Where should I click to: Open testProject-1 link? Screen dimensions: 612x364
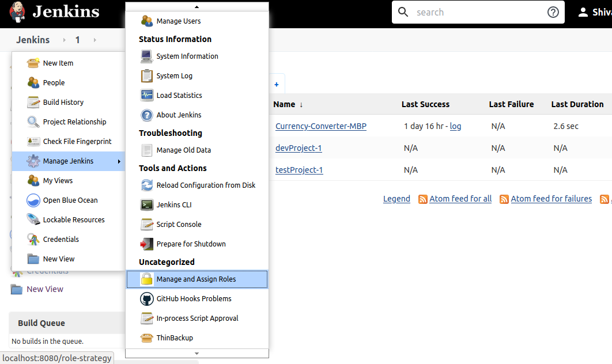click(299, 170)
